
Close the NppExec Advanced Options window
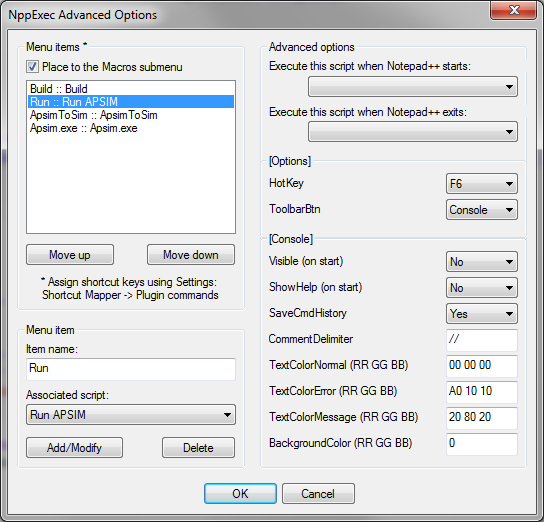(513, 10)
